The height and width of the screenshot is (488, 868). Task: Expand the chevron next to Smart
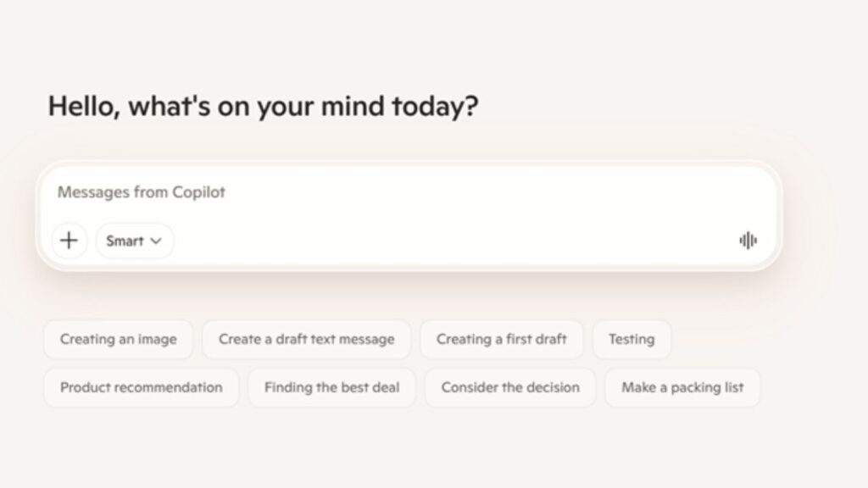coord(157,241)
